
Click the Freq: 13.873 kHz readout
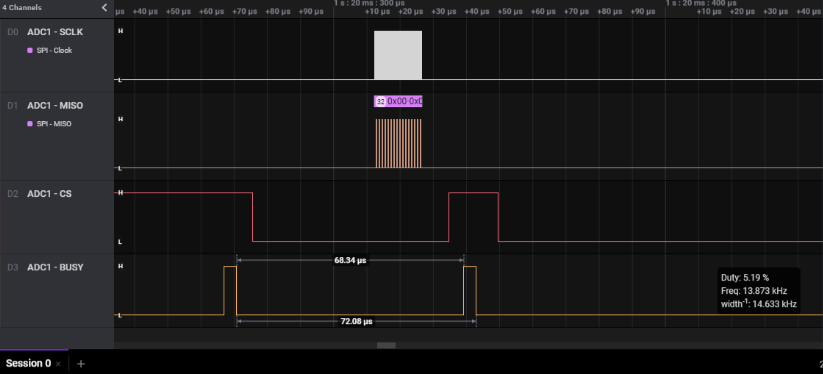tap(754, 291)
